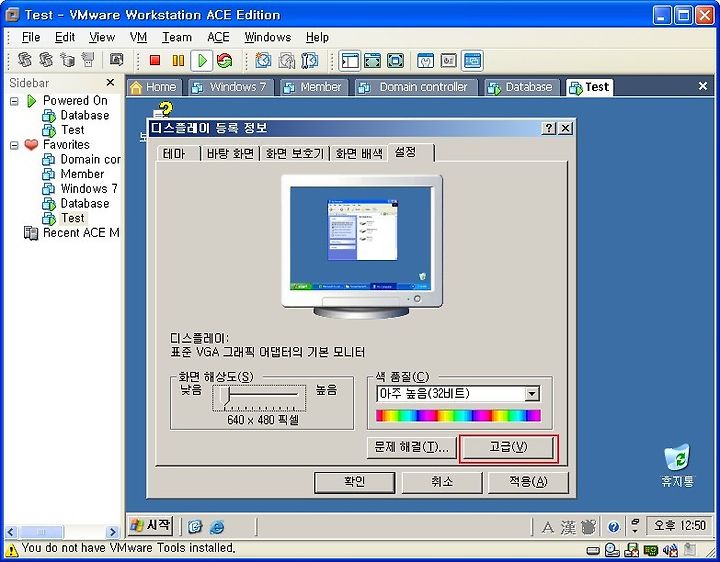
Task: Open the color quality 32-bit dropdown
Action: coord(532,393)
